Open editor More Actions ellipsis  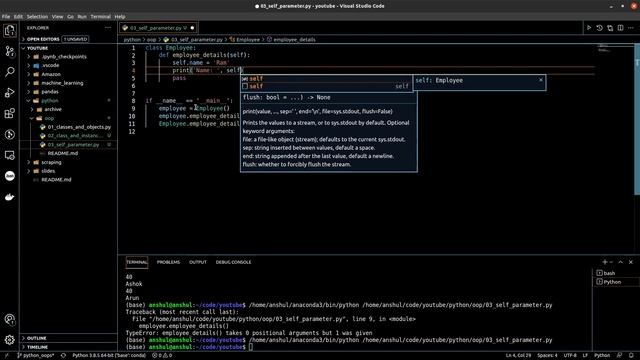631,28
